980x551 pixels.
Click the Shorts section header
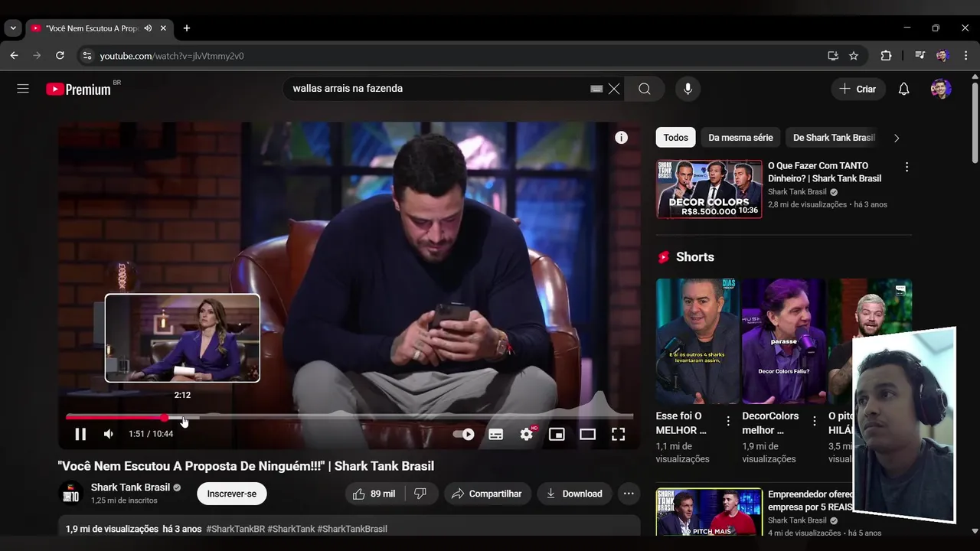(686, 257)
